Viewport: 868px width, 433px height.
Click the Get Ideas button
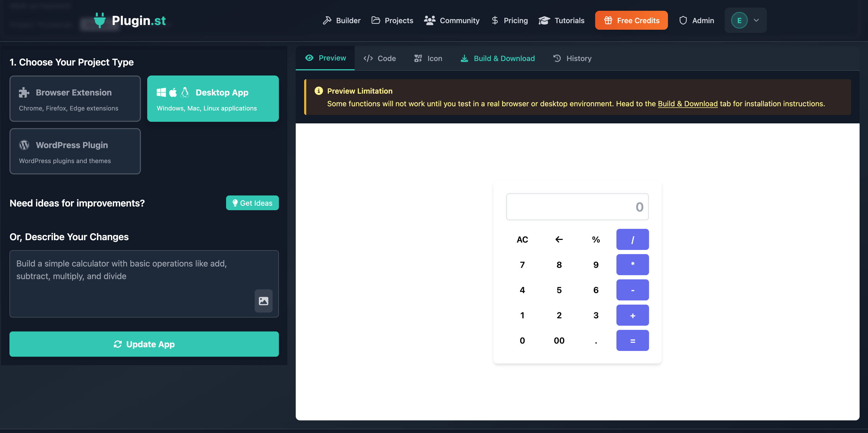pos(252,203)
